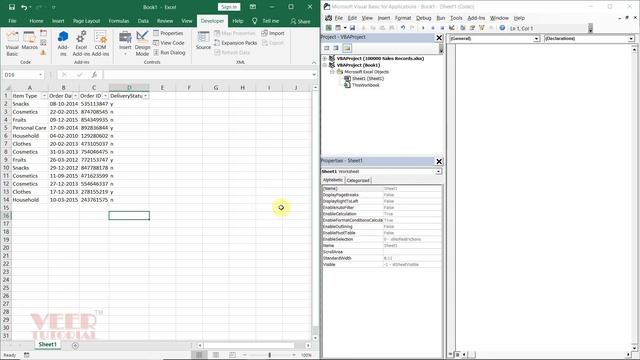This screenshot has width=640, height=360.
Task: Click View Microsoft Excel icon in VBA toolbar
Action: tap(328, 28)
